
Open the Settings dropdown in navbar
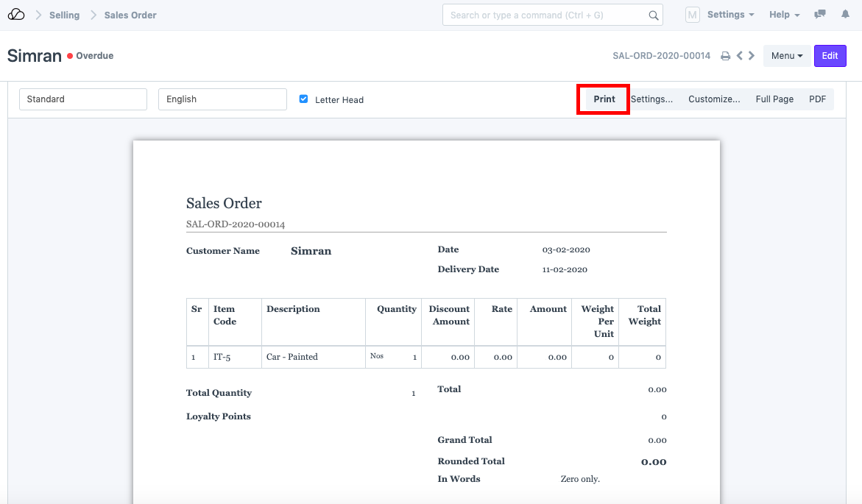click(730, 15)
